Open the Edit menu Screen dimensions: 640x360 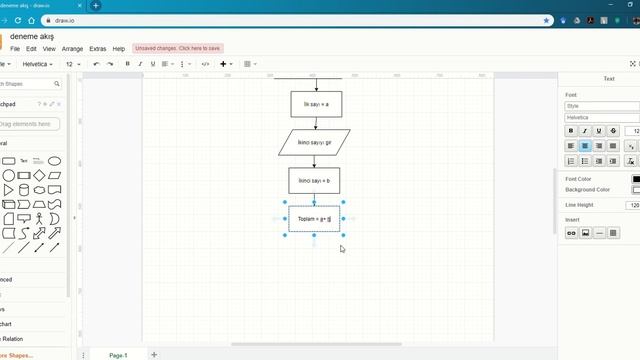click(x=31, y=49)
